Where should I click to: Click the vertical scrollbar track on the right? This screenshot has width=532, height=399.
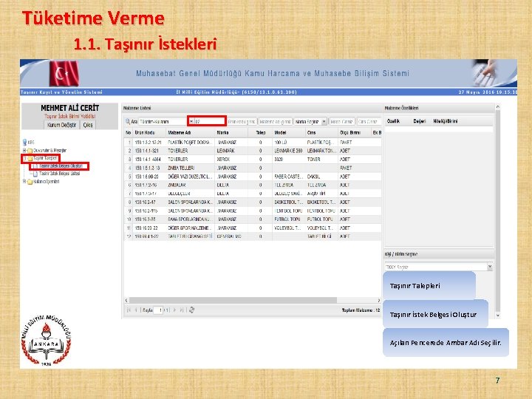498,211
